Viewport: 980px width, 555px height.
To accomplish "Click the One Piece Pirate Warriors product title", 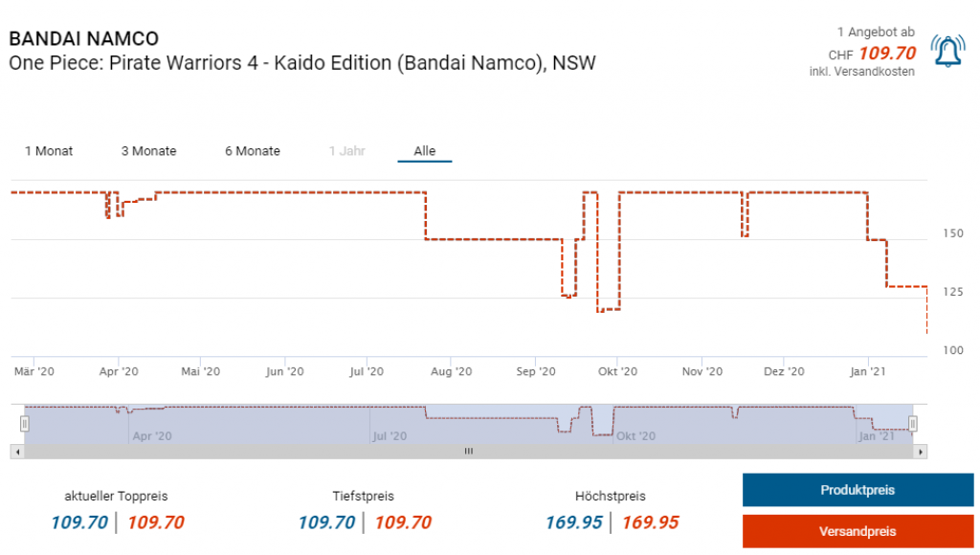I will point(301,64).
